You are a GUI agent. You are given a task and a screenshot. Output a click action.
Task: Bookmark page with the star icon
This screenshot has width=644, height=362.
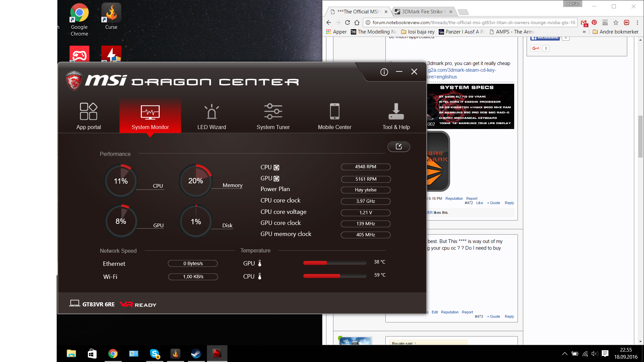615,22
